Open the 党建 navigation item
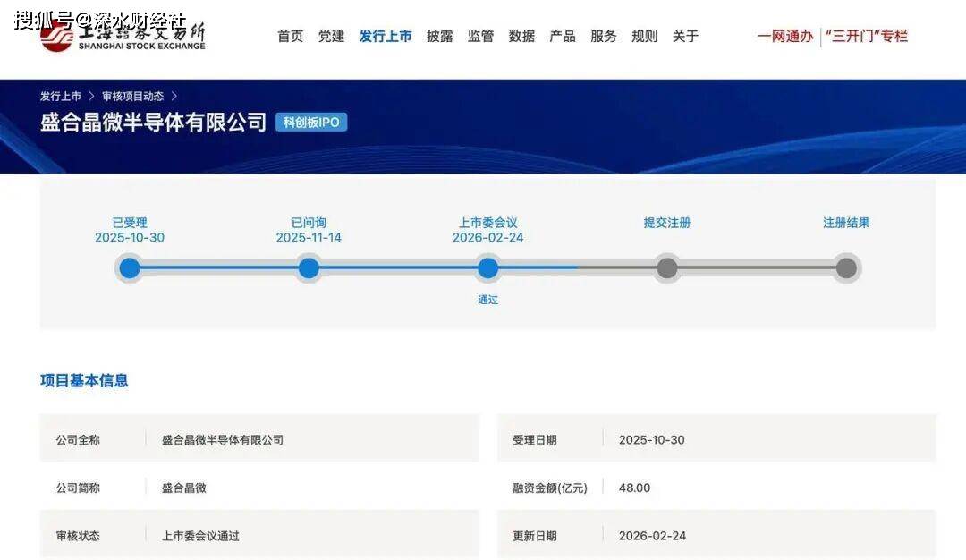 point(331,37)
